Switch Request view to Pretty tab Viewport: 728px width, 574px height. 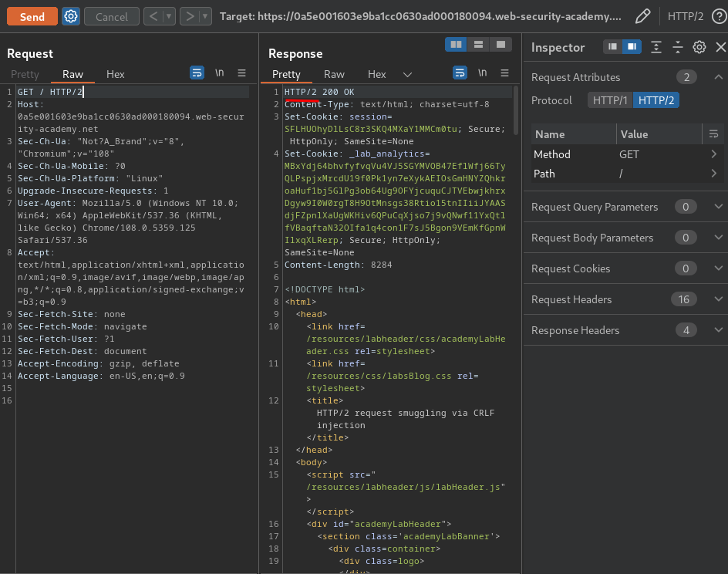[x=25, y=74]
